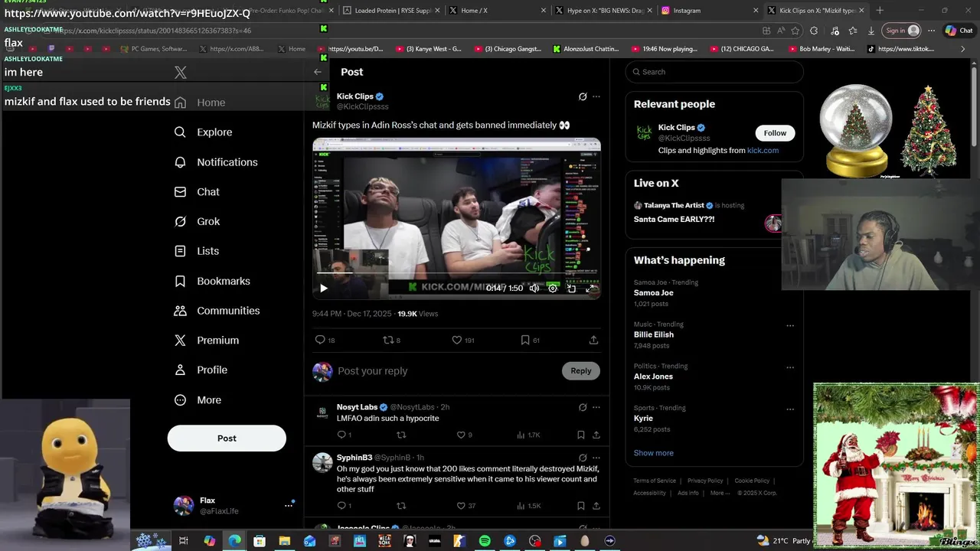
Task: Open Grok in X sidebar
Action: [x=198, y=221]
